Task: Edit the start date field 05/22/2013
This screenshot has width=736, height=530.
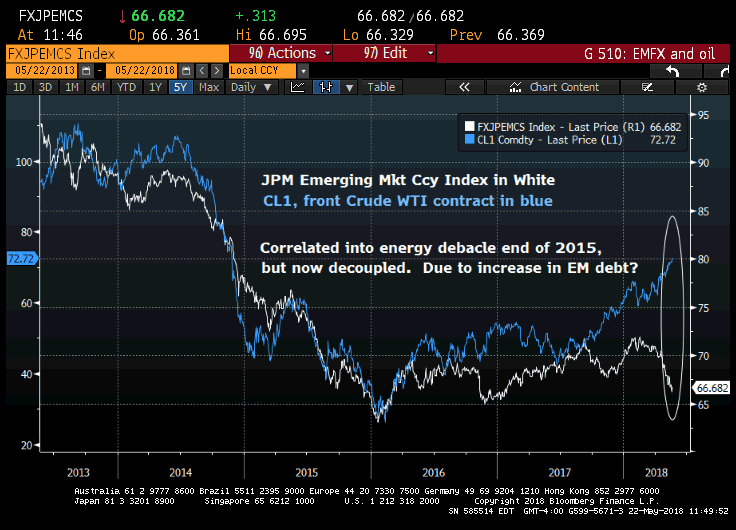Action: point(43,71)
